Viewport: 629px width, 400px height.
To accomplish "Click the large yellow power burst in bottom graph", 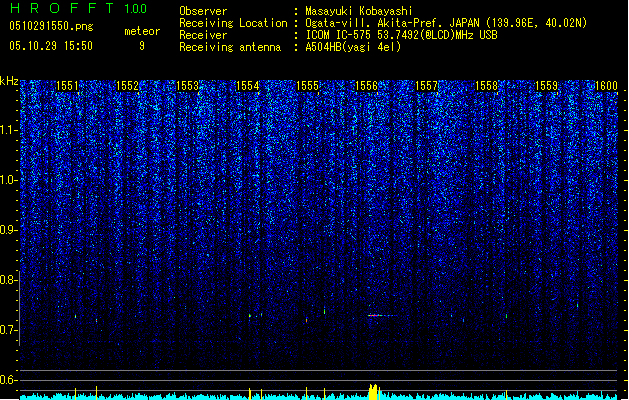I will click(373, 392).
